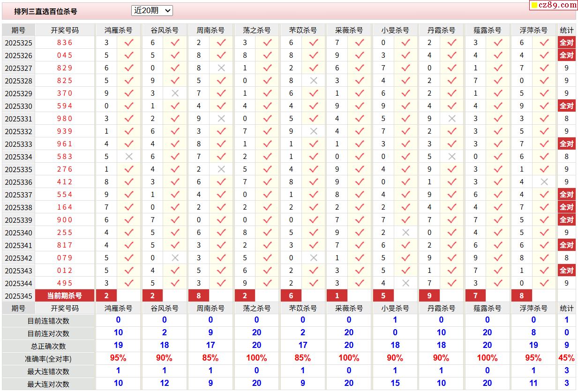Click the 12 max streak under 谷风杀号
The width and height of the screenshot is (578, 392).
(165, 384)
